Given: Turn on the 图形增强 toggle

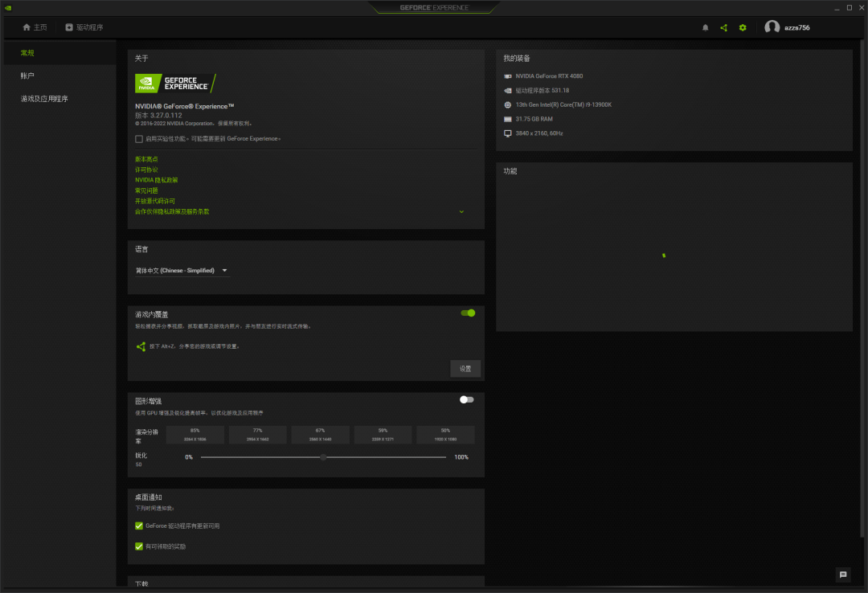Looking at the screenshot, I should coord(467,400).
